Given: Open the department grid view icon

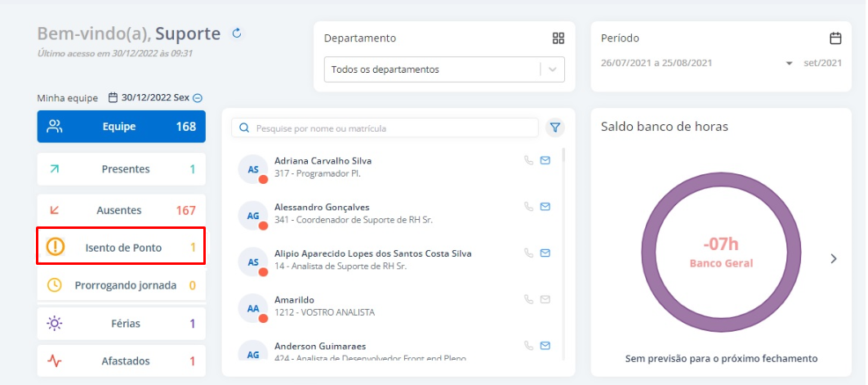Looking at the screenshot, I should pyautogui.click(x=559, y=38).
